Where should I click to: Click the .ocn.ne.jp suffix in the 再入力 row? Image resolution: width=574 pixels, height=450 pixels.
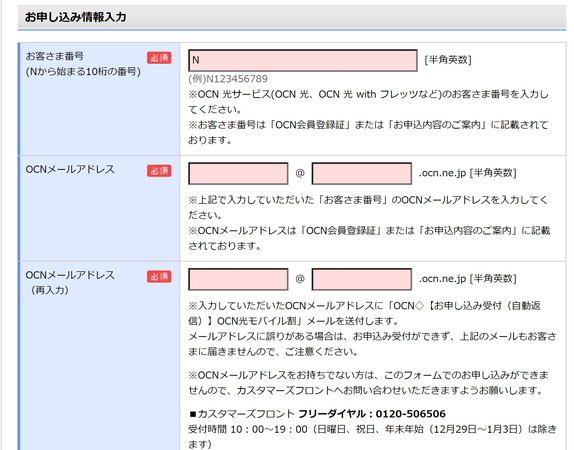tap(442, 279)
